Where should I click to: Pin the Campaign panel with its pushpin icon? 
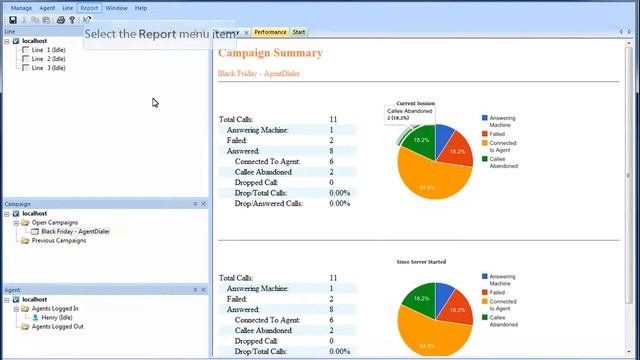pos(195,204)
